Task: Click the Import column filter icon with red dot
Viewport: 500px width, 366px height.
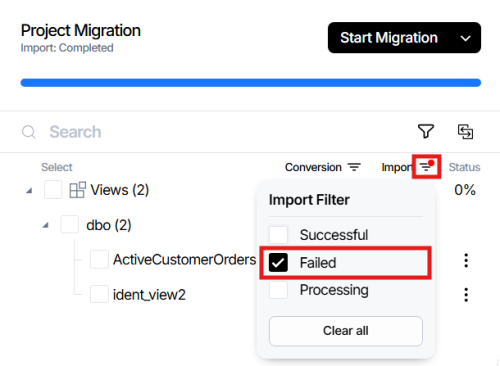Action: [x=426, y=166]
